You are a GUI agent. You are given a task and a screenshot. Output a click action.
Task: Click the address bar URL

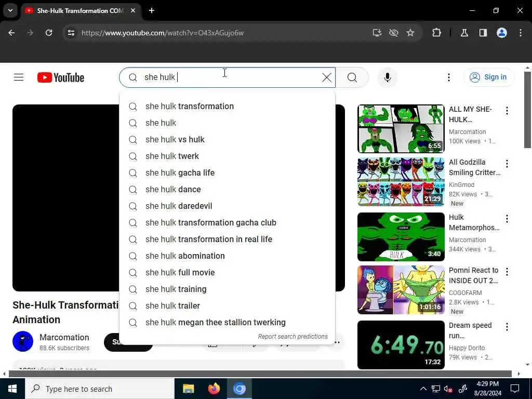coord(163,33)
